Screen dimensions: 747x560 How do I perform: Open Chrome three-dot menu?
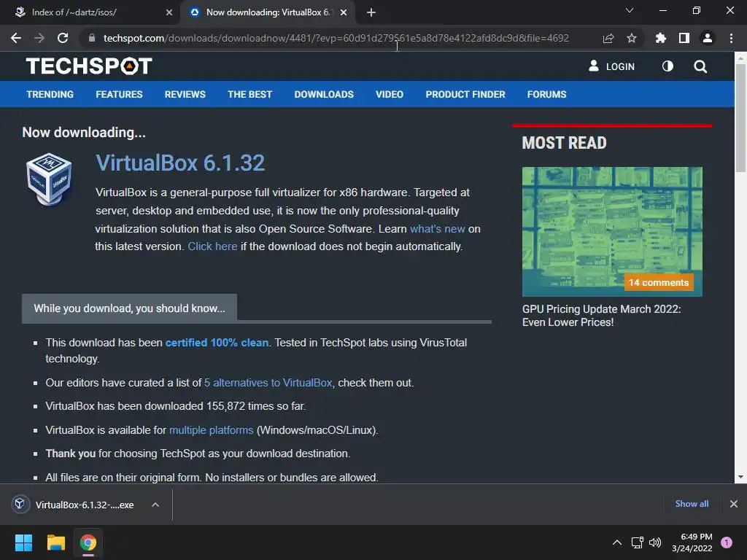click(x=731, y=38)
